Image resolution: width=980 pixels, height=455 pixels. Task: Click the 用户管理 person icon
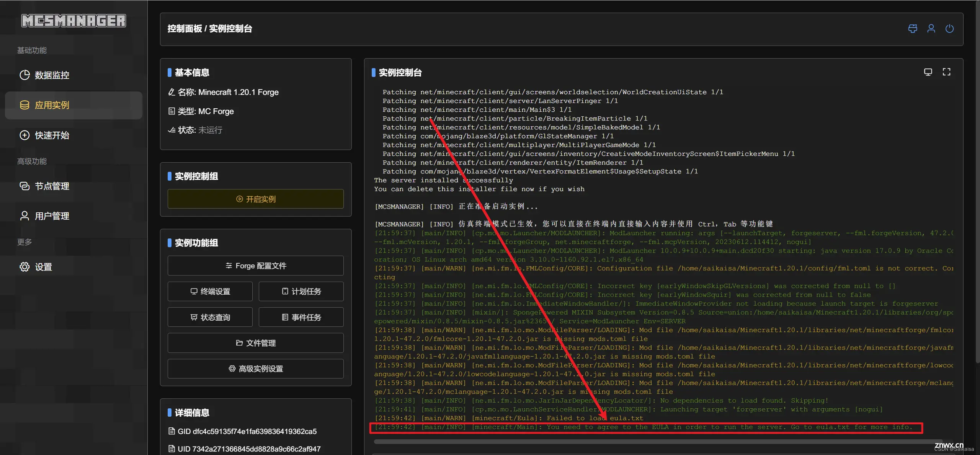point(24,216)
